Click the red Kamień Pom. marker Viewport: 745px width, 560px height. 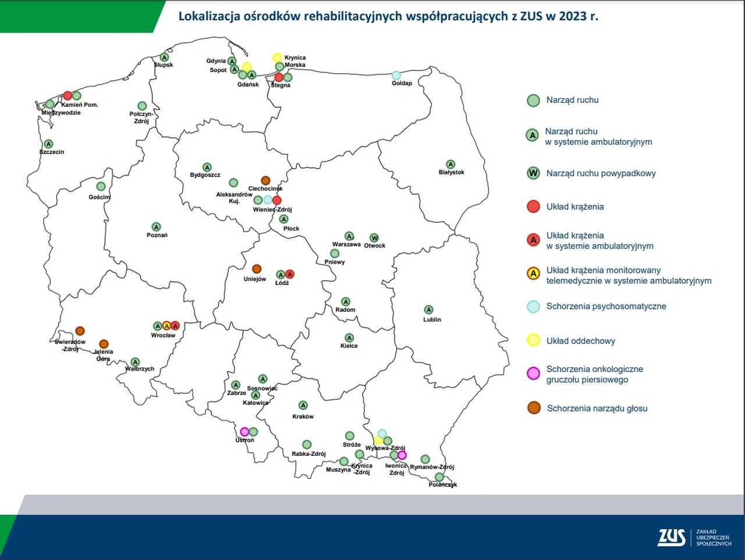(x=68, y=95)
